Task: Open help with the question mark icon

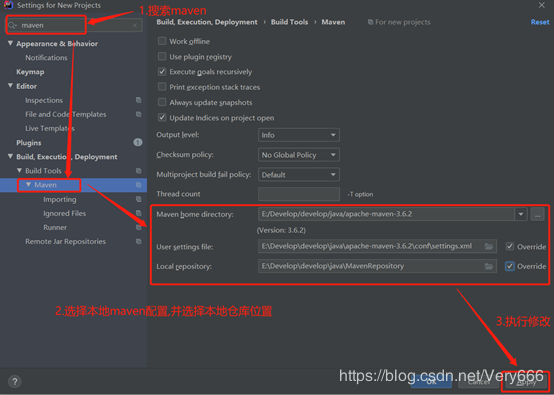Action: (x=14, y=382)
